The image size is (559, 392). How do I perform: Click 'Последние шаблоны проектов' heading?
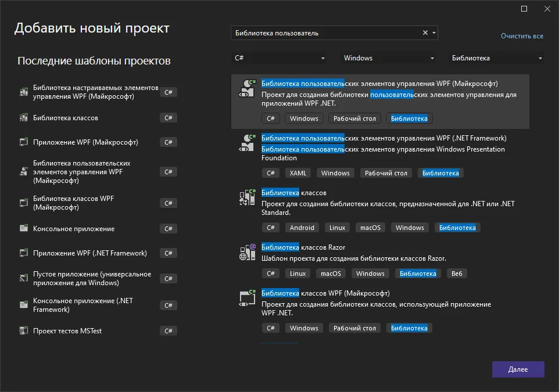pos(94,60)
